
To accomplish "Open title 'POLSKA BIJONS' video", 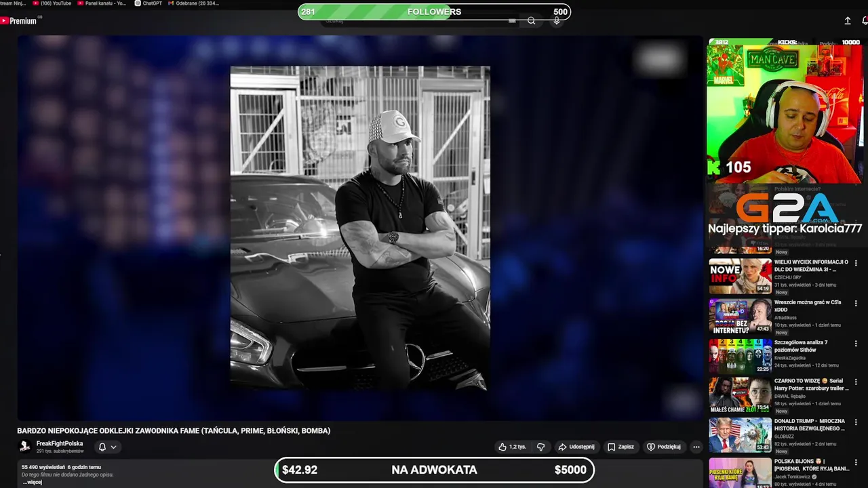I will tap(812, 465).
